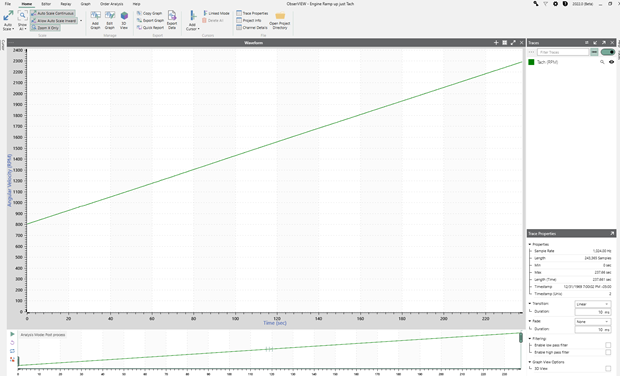Enable high pass filter checkbox
Screen dimensions: 620x376
click(x=608, y=352)
